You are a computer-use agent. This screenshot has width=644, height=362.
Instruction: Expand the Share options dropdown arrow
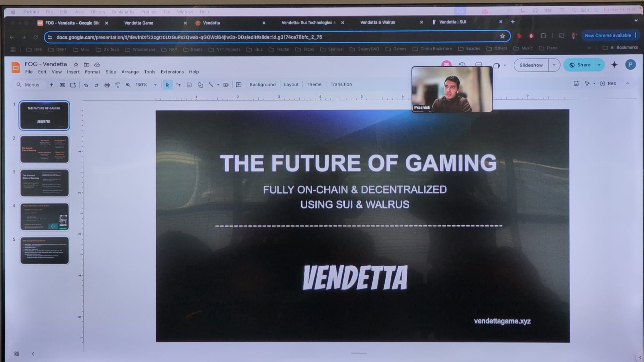(599, 65)
